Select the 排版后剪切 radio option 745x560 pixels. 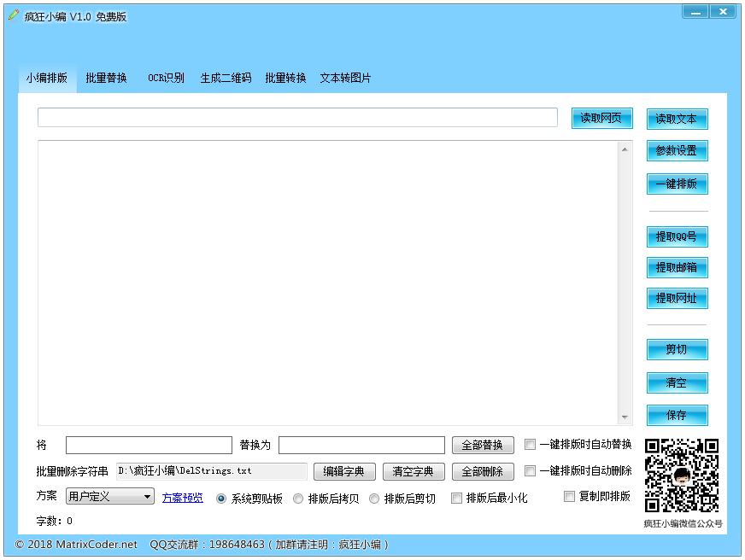pyautogui.click(x=374, y=499)
